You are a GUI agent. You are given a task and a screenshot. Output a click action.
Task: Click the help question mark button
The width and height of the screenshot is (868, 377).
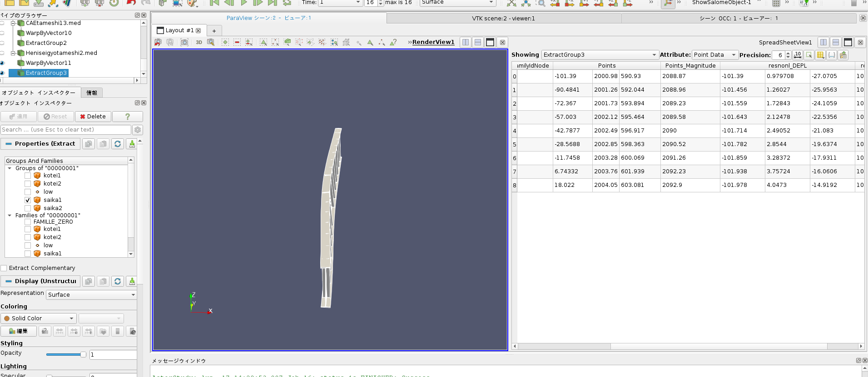point(128,117)
